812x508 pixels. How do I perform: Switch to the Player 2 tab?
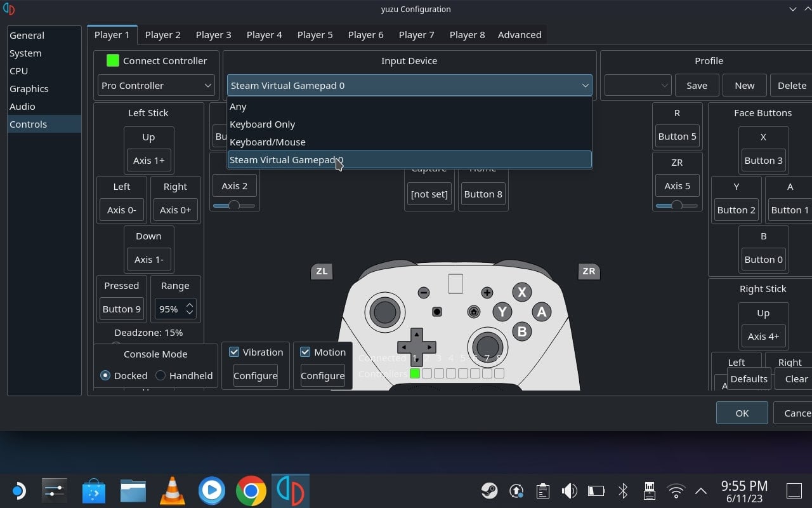162,34
